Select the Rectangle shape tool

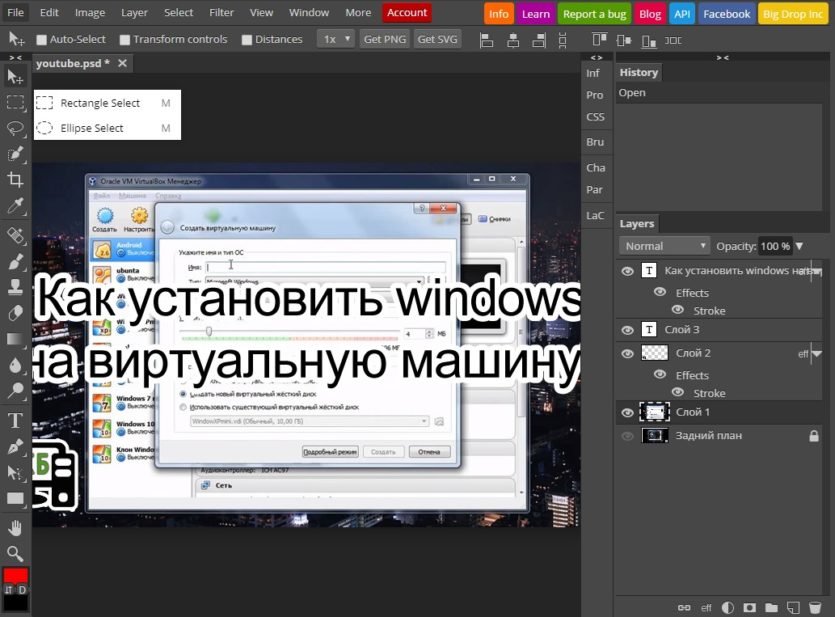(x=15, y=498)
